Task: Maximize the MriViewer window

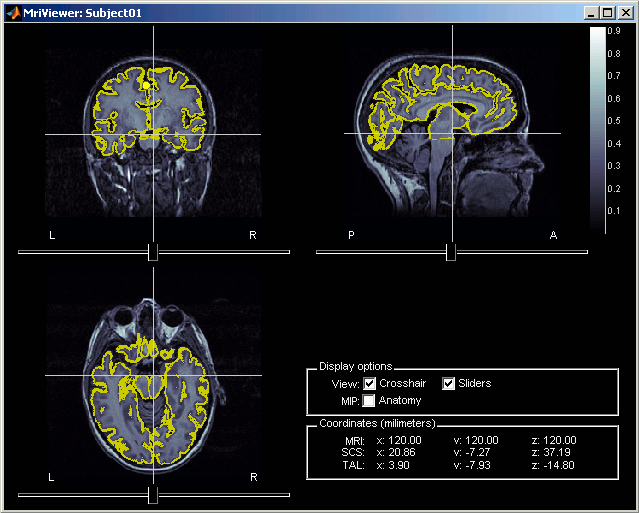Action: coord(609,10)
